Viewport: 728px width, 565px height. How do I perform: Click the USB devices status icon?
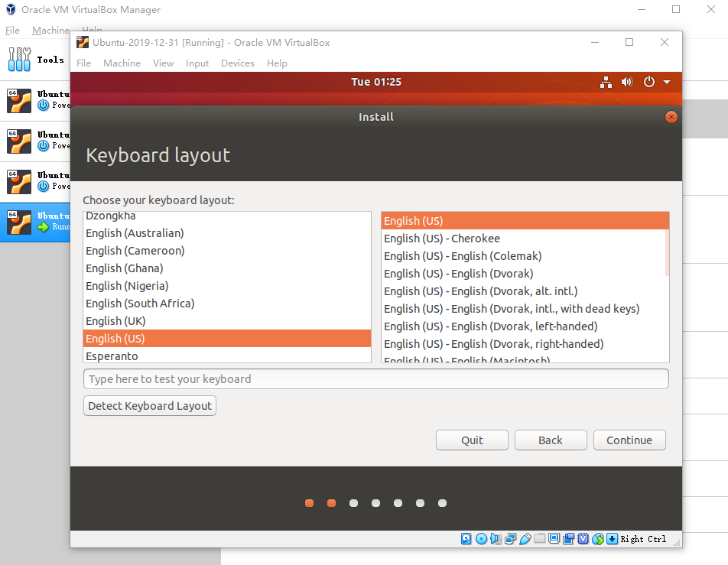(525, 538)
